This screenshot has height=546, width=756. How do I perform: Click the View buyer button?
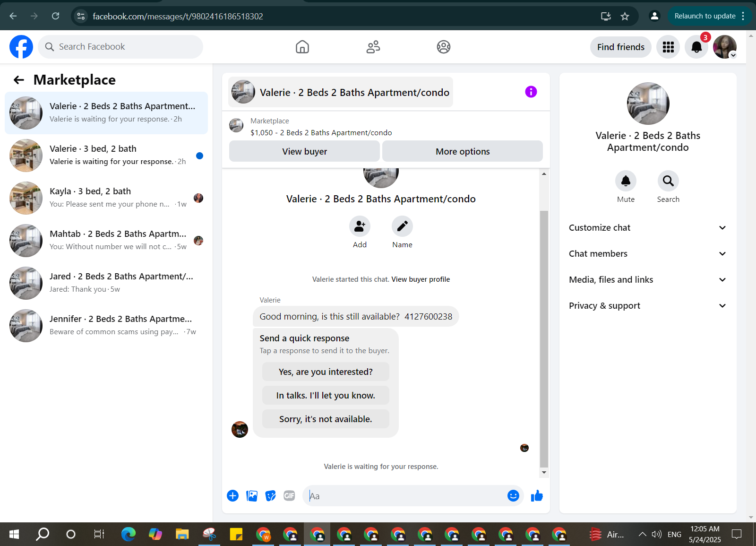click(304, 151)
